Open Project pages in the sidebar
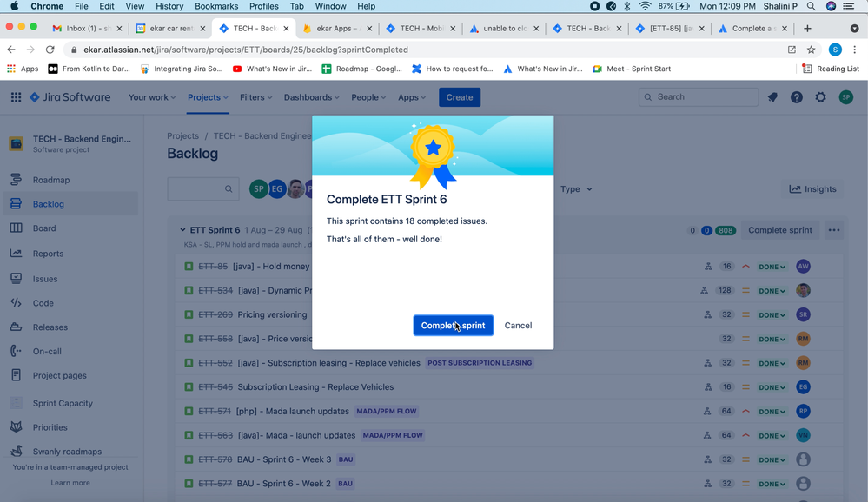The image size is (868, 502). (59, 375)
